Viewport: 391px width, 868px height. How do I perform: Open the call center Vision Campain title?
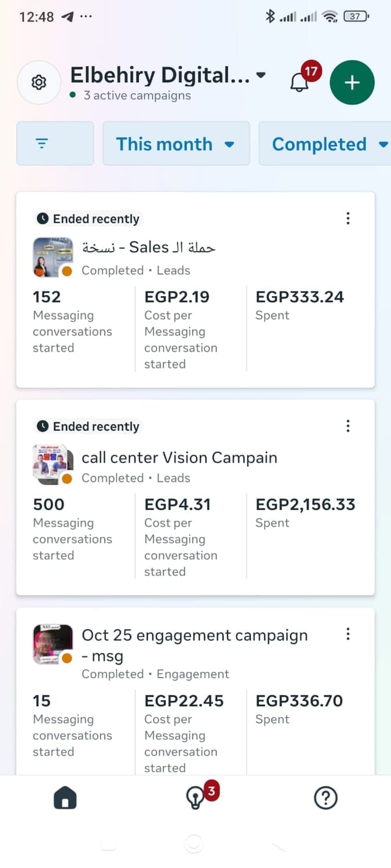179,457
